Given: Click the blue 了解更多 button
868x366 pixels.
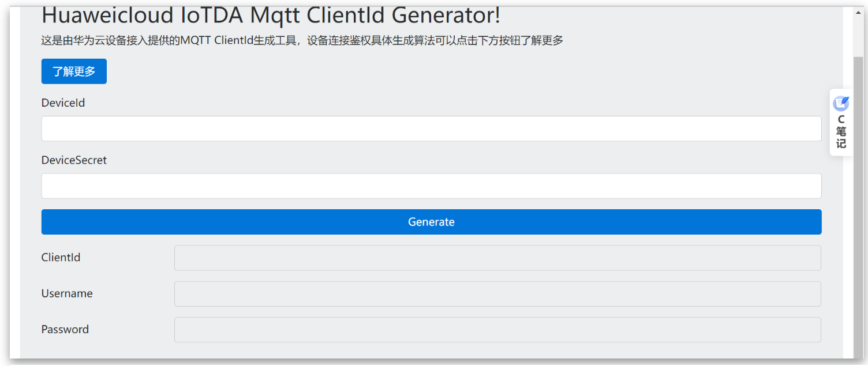Looking at the screenshot, I should (74, 71).
